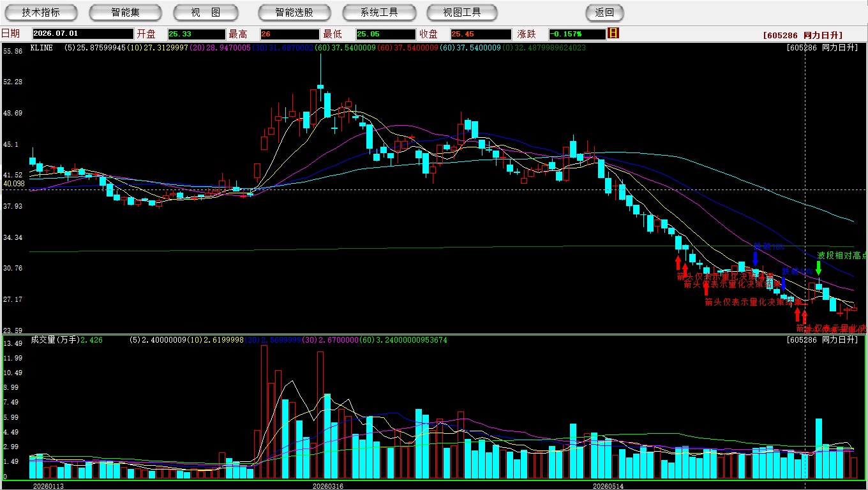Click the 55.86 top price axis label

pyautogui.click(x=13, y=51)
